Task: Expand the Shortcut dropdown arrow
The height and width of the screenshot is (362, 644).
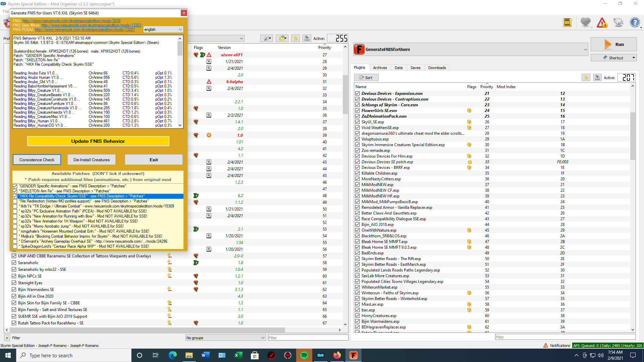Action: 634,58
